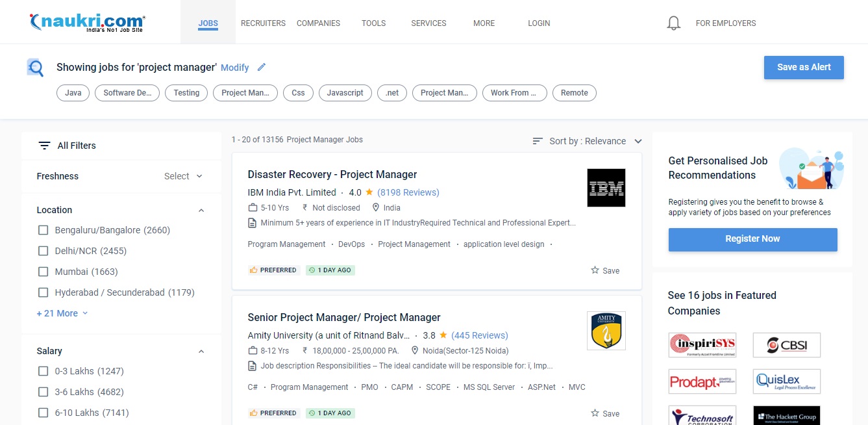Click the LOGIN link
The height and width of the screenshot is (425, 868).
[539, 23]
